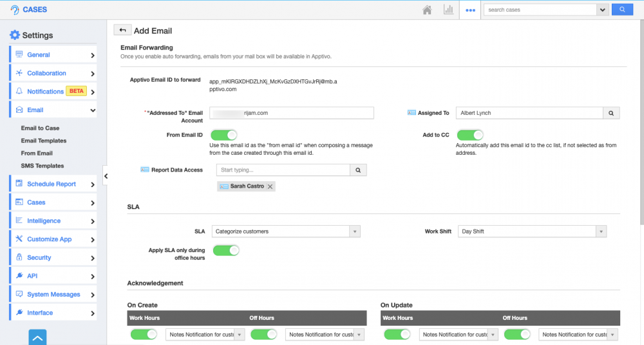Open Email Templates in the sidebar
The height and width of the screenshot is (345, 644).
point(43,141)
